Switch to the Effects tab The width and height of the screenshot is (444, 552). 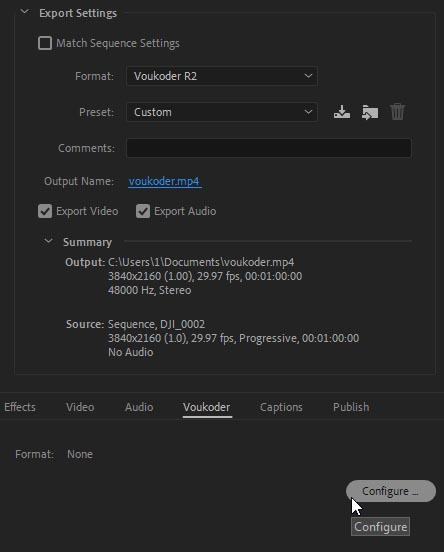[x=20, y=407]
